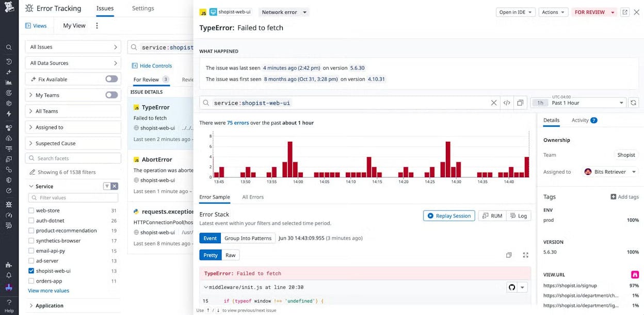Expand the error stack to fullscreen
The width and height of the screenshot is (644, 315).
[526, 255]
